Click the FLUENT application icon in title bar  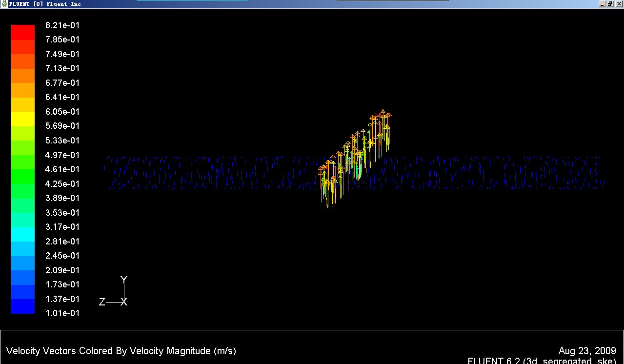tap(4, 4)
